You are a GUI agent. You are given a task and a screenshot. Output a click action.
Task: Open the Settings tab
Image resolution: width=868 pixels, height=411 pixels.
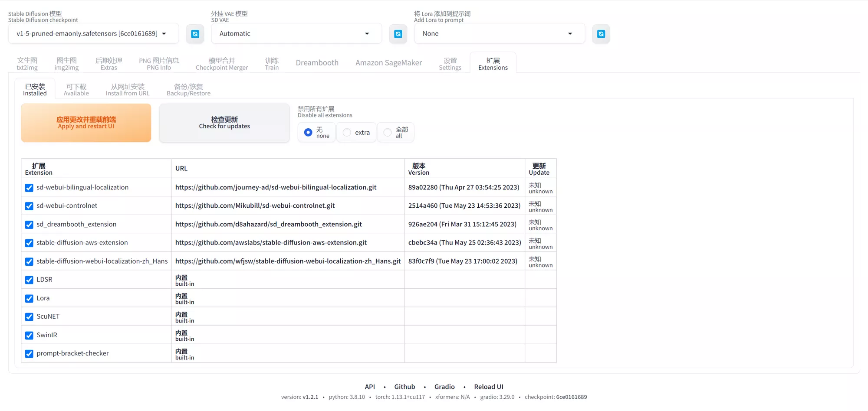tap(450, 64)
